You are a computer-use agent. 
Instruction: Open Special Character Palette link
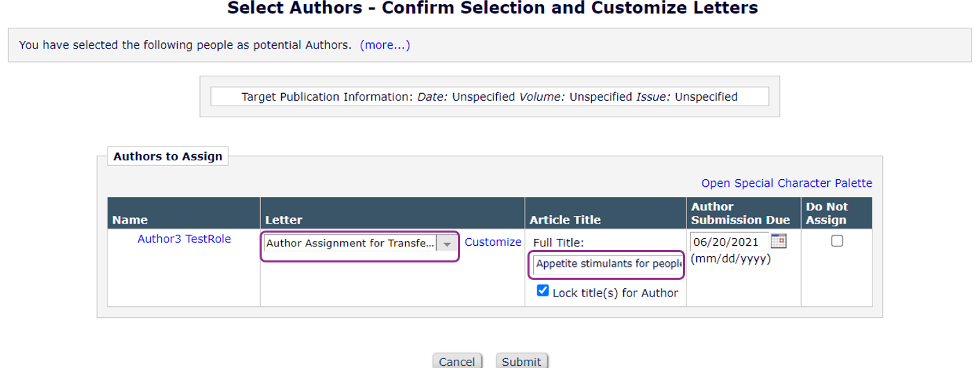click(x=786, y=183)
